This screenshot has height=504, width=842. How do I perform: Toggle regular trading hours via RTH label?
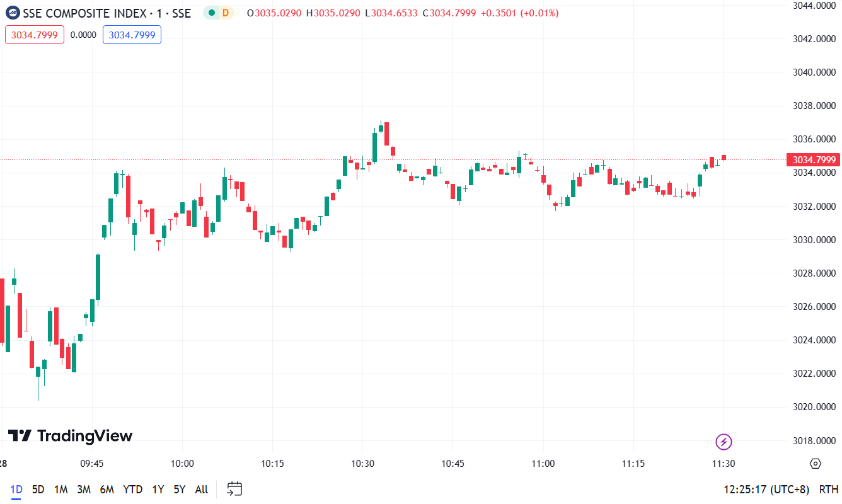coord(827,489)
